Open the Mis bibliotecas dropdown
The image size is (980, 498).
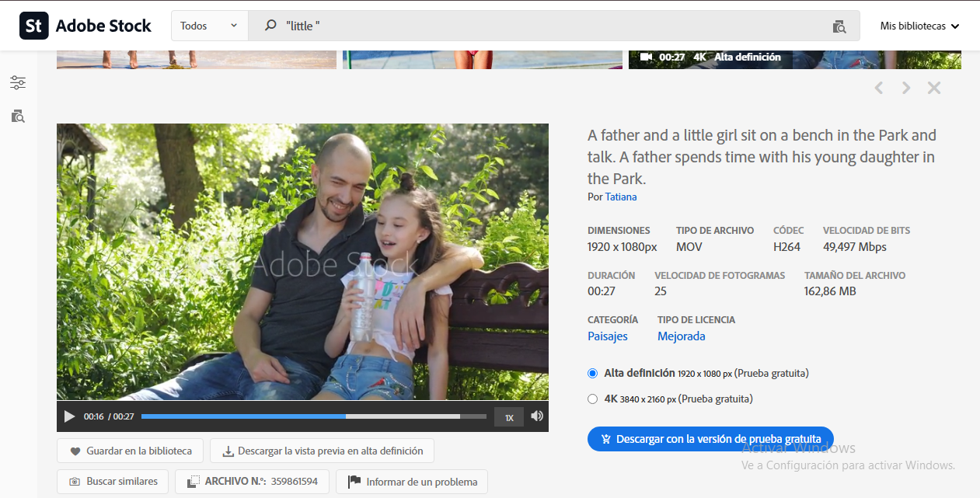(x=919, y=26)
